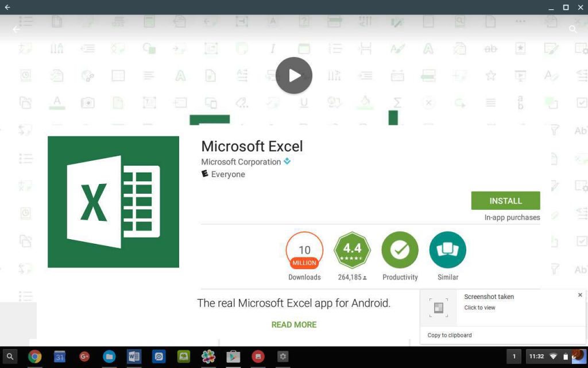Image resolution: width=588 pixels, height=368 pixels.
Task: Open the Everyone content rating icon
Action: click(205, 174)
